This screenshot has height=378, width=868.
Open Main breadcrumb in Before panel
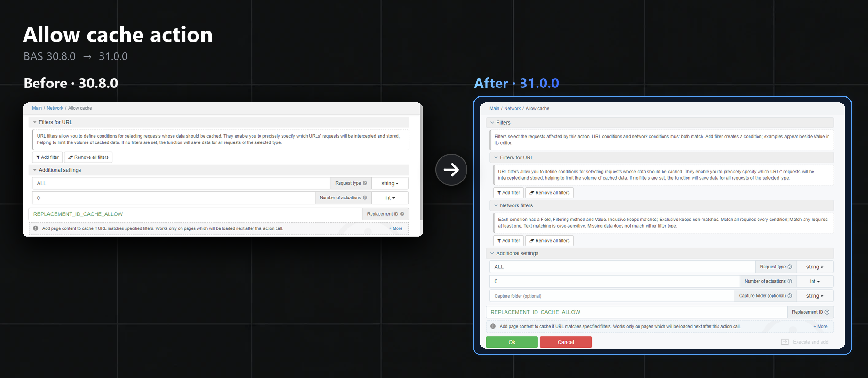click(x=37, y=108)
